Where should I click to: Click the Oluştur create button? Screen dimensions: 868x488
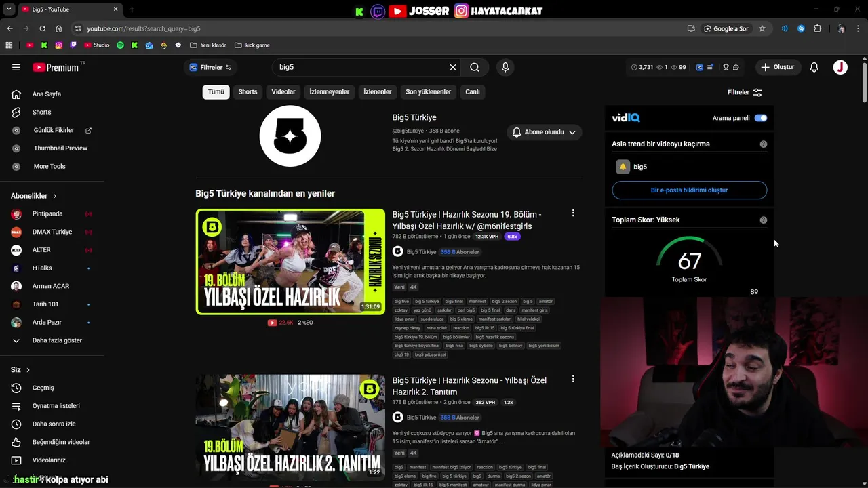pyautogui.click(x=777, y=67)
